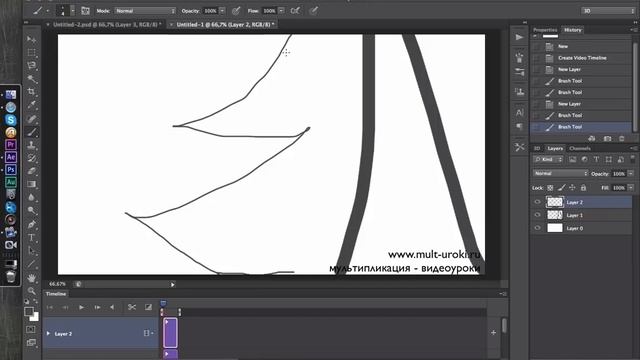Open the Actions panel play icon
640x360 pixels.
click(x=519, y=38)
